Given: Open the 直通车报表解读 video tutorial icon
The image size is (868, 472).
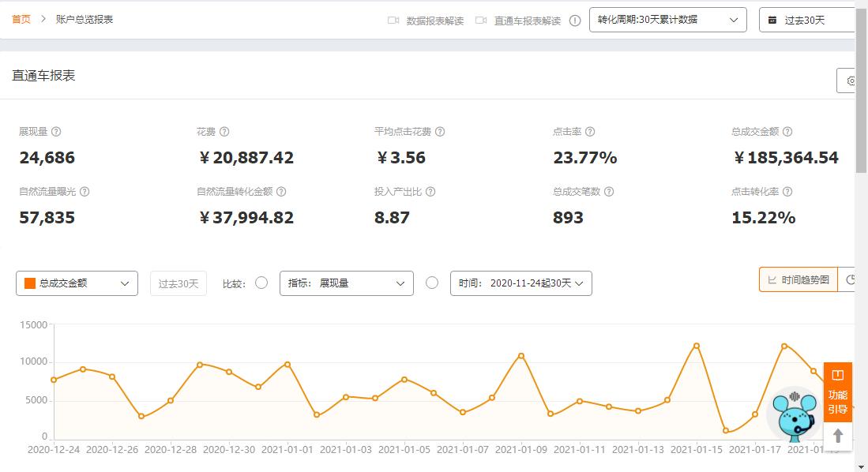Looking at the screenshot, I should [481, 21].
